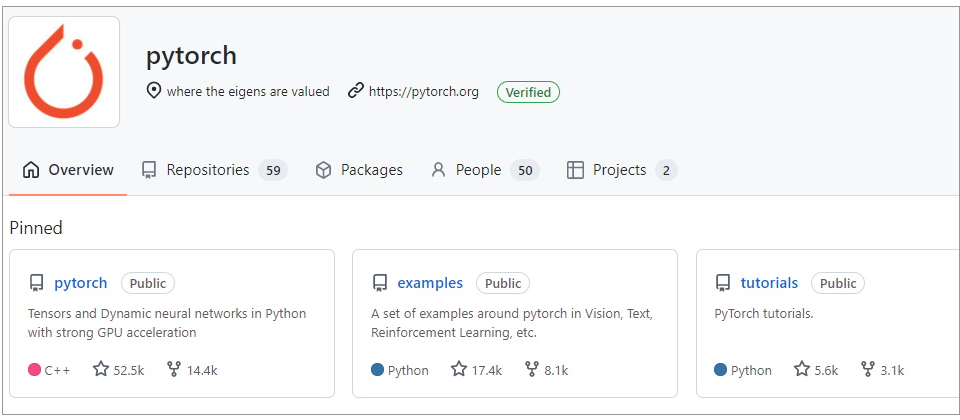960x420 pixels.
Task: Switch to the Repositories tab
Action: point(214,170)
